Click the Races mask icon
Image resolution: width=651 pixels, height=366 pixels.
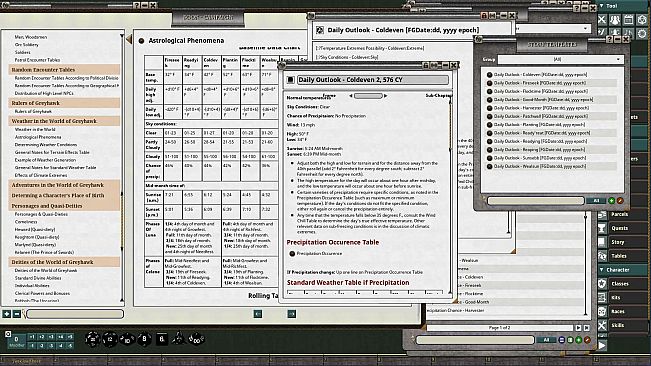click(x=602, y=311)
